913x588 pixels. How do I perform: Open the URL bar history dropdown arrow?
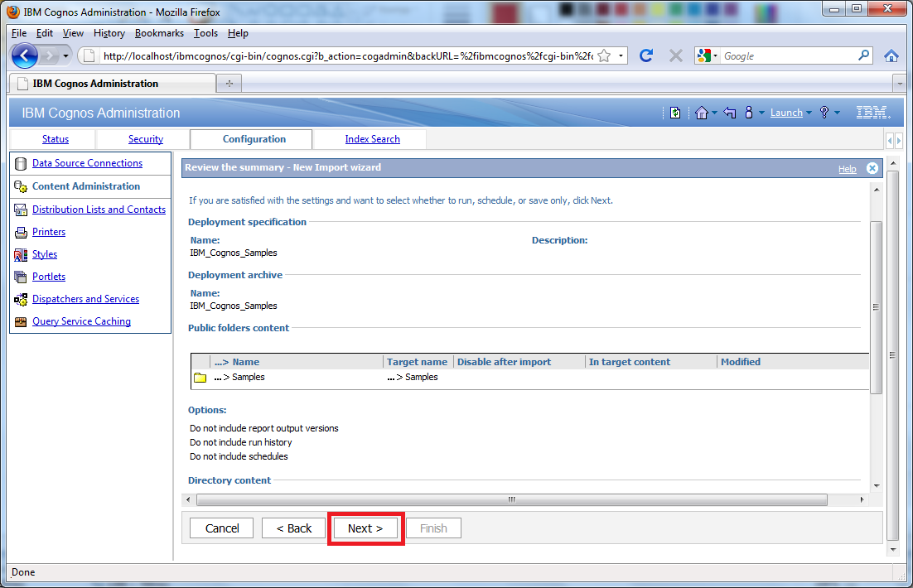click(621, 55)
